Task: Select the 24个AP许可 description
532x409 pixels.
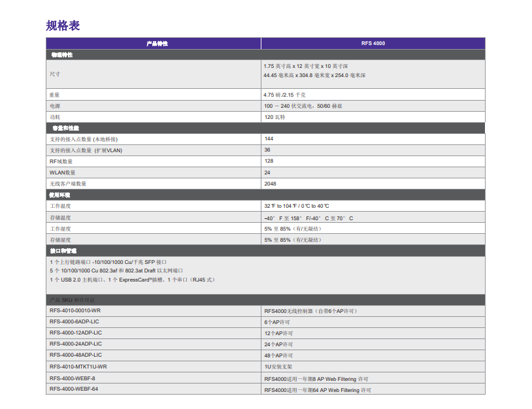Action: pos(278,344)
